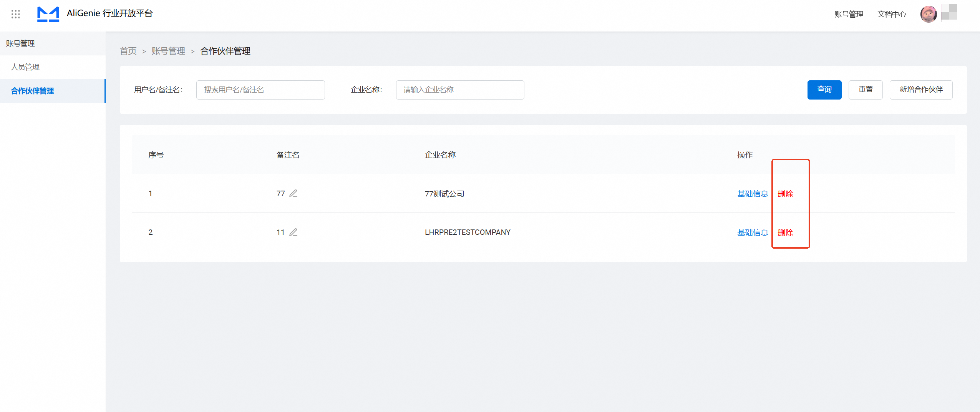Edit the remark name pencil for 77
Screen dimensions: 980x412
[x=294, y=193]
